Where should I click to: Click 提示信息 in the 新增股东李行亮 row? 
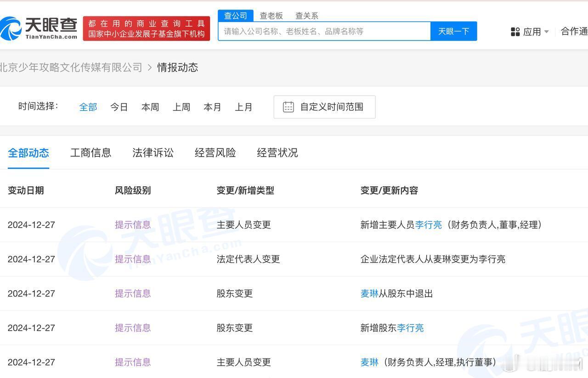133,328
